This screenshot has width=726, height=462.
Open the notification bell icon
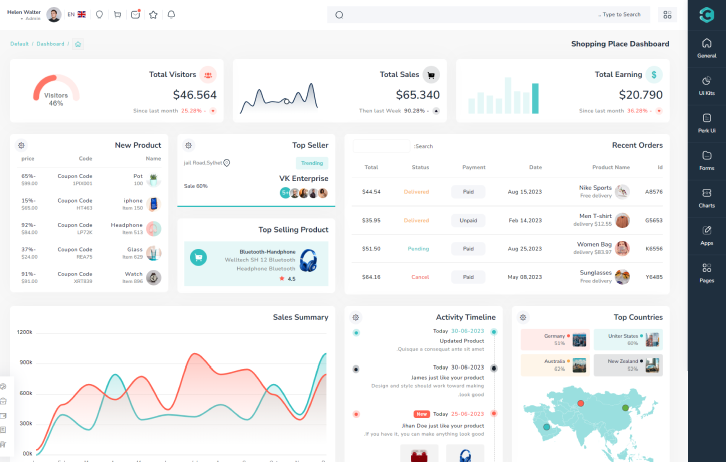(x=171, y=15)
